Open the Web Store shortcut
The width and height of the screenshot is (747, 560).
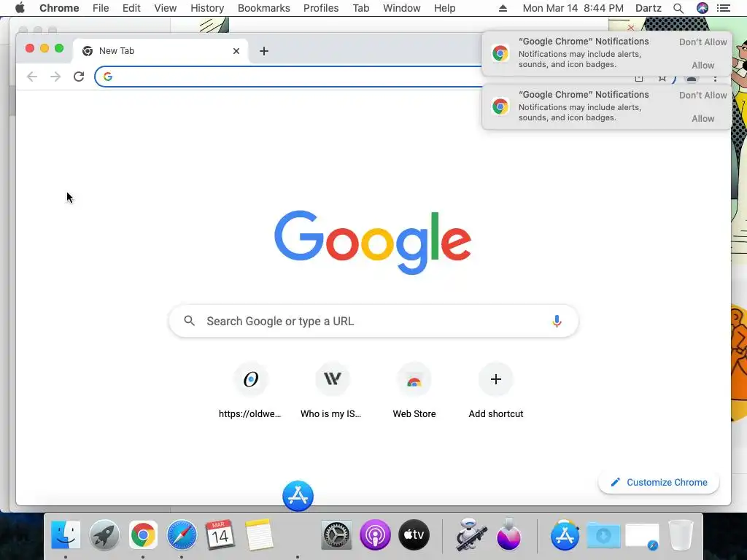tap(414, 391)
